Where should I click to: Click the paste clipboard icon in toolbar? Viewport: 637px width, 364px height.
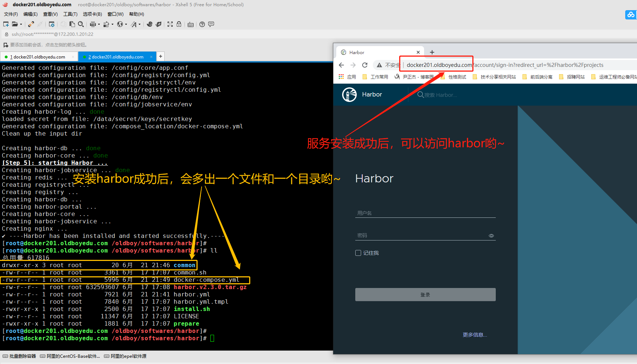(x=72, y=24)
